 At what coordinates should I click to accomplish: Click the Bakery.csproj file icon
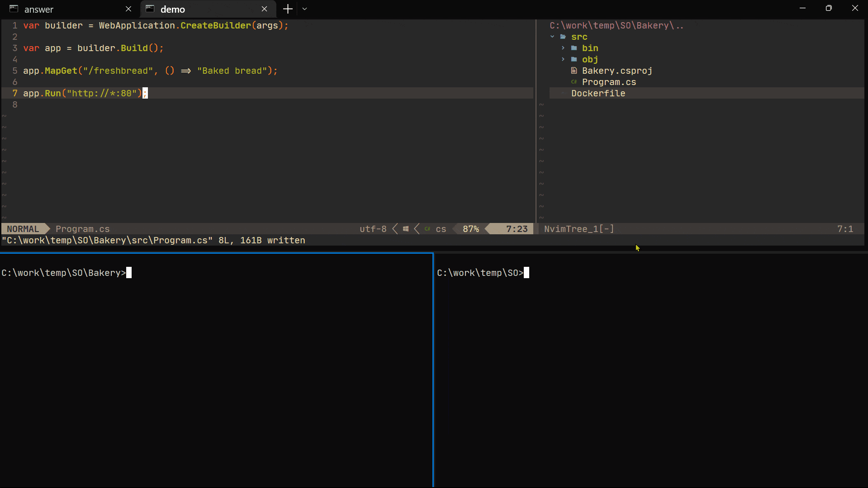[574, 71]
